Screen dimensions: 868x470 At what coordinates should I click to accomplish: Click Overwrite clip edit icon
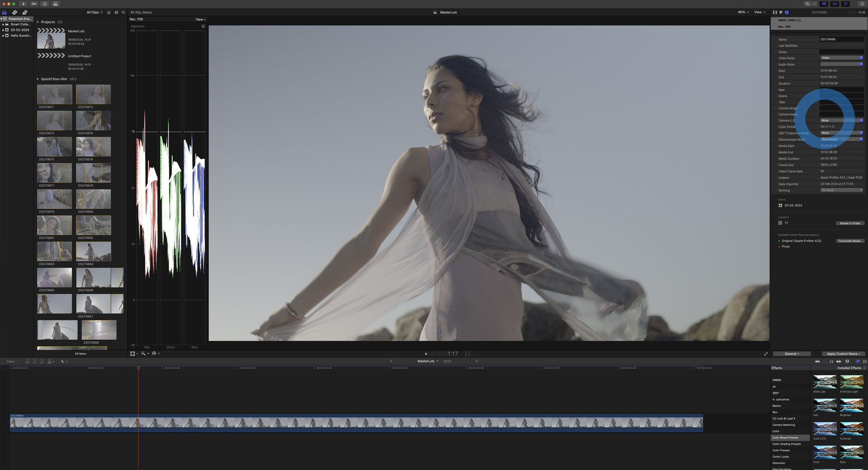click(50, 361)
